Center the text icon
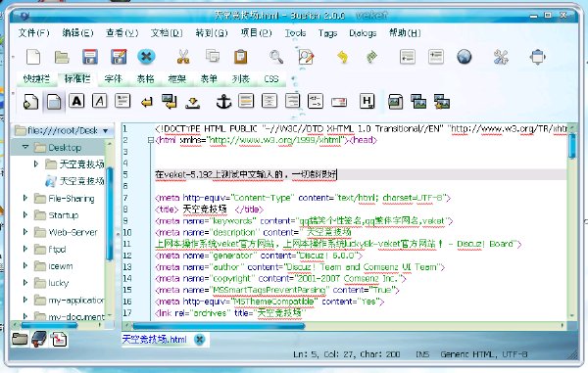Viewport: 588px width, 373px height. click(x=269, y=101)
